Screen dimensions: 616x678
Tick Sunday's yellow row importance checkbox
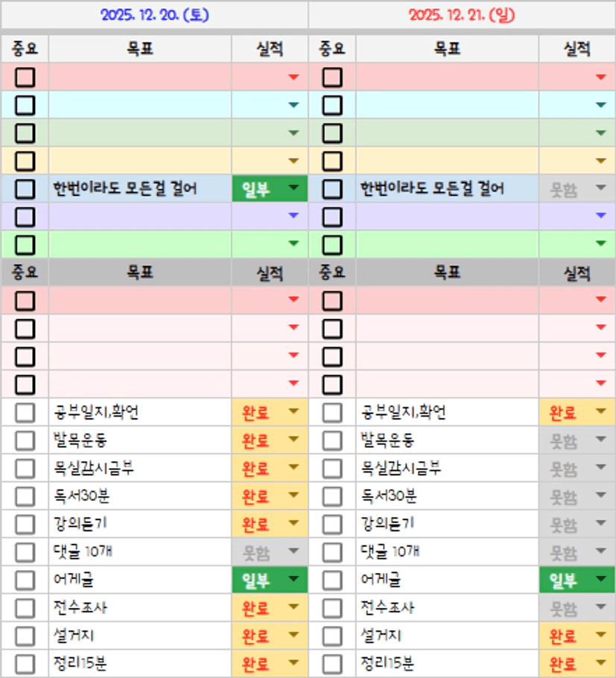(x=332, y=161)
